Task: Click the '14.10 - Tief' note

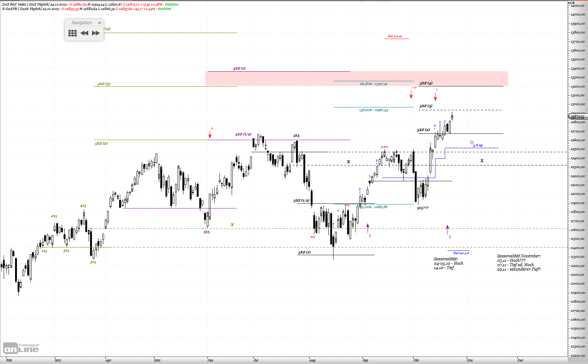Action: (443, 268)
